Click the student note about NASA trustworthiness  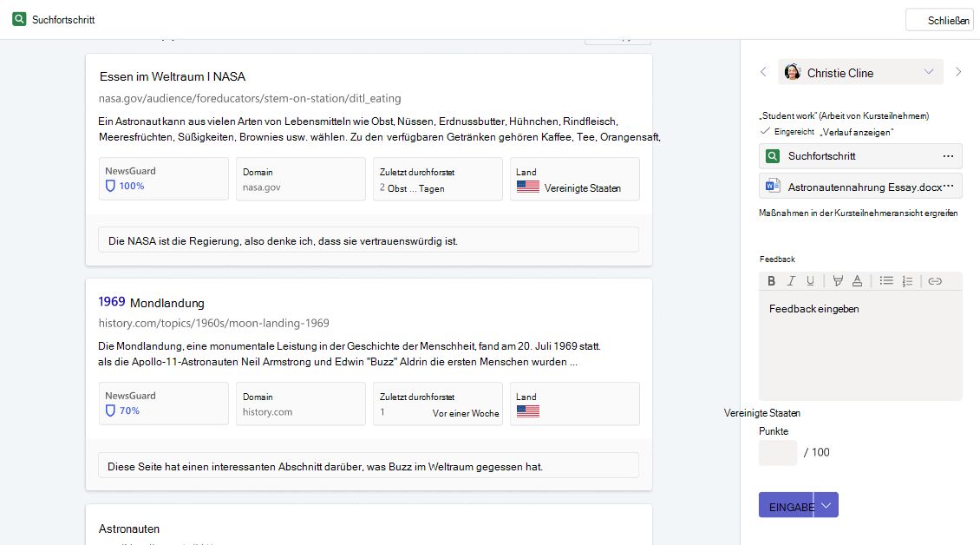point(369,240)
